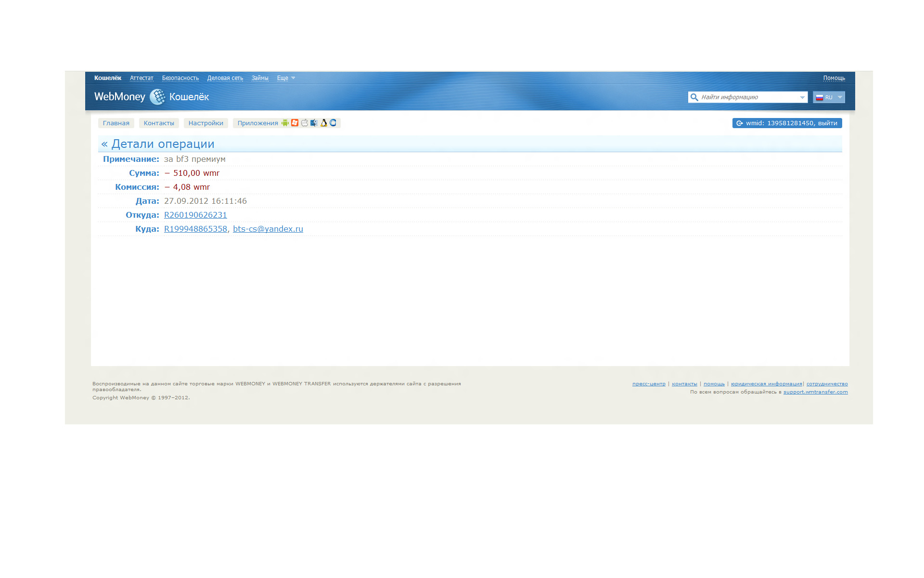Open the Безопасность menu item

coord(180,78)
